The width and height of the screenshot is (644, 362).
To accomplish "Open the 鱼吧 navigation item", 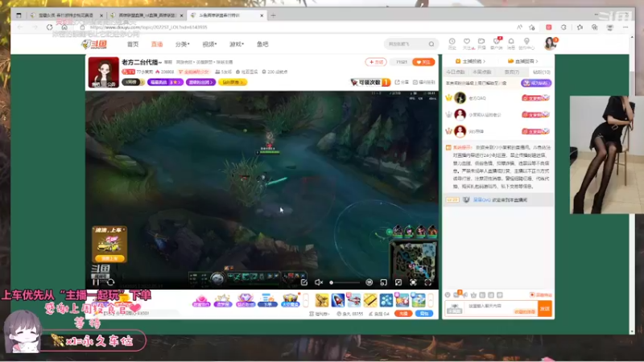I will (262, 44).
